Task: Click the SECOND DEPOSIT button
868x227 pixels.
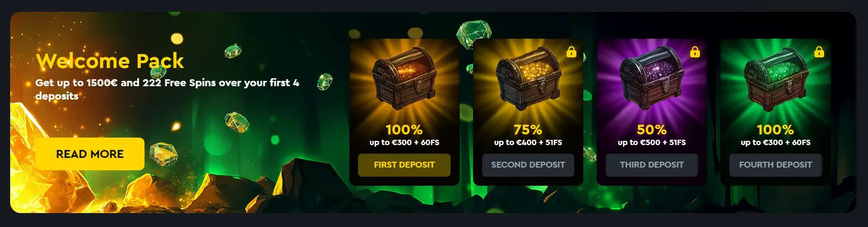Action: click(x=528, y=165)
